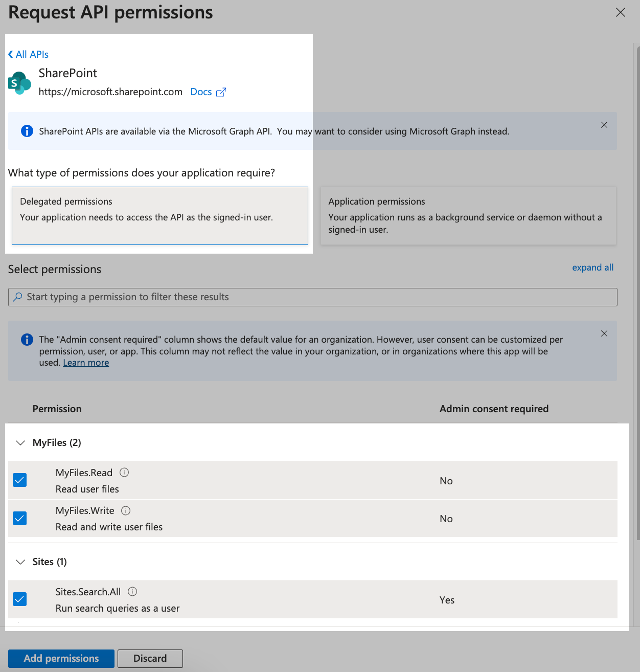Collapse the Sites (1) group

[20, 562]
